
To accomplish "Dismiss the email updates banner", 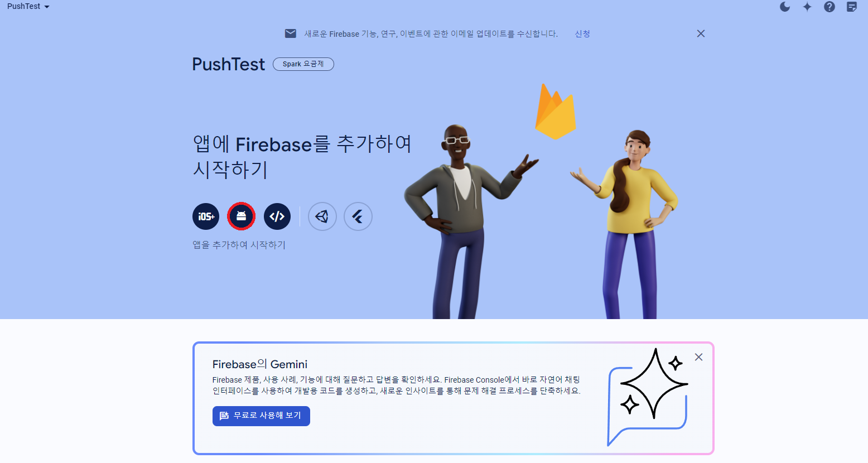I will (701, 33).
